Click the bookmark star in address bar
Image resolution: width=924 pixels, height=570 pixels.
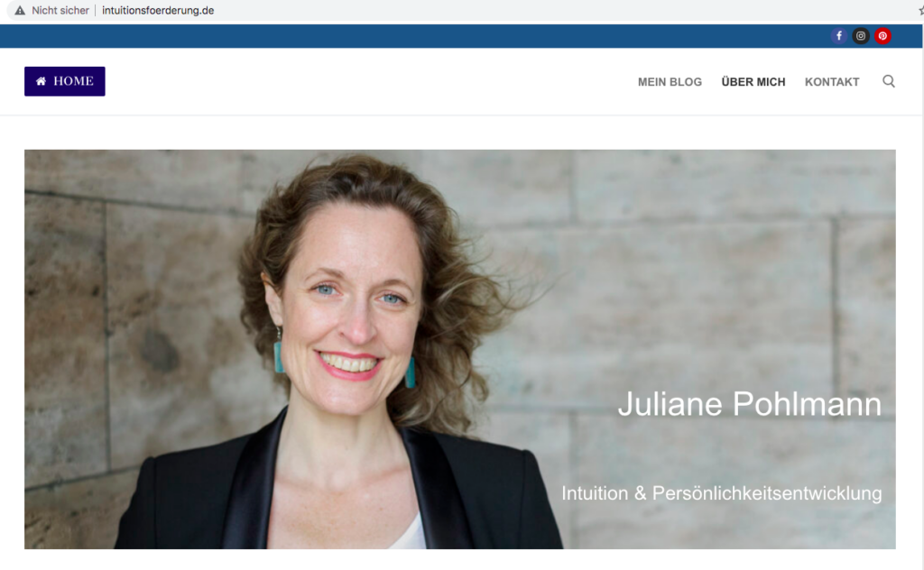pyautogui.click(x=921, y=11)
